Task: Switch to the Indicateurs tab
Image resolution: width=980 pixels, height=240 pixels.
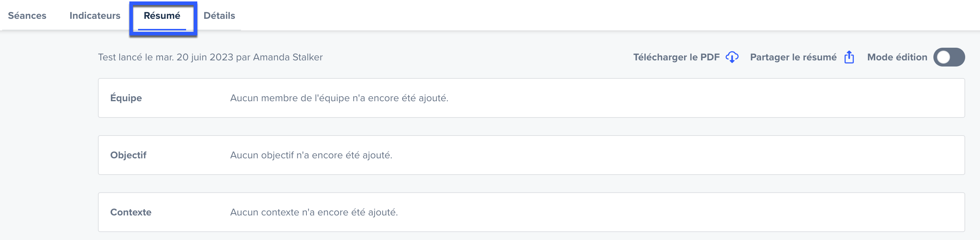Action: 95,16
